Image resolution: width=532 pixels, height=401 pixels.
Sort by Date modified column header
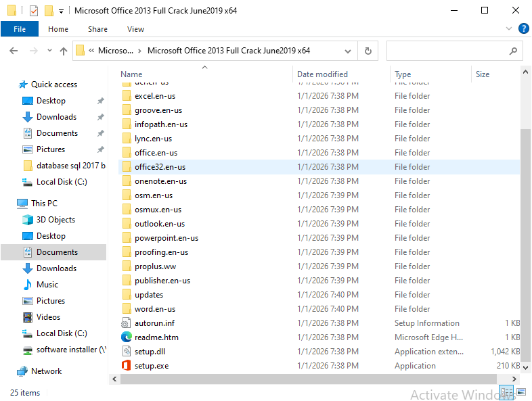[x=322, y=74]
